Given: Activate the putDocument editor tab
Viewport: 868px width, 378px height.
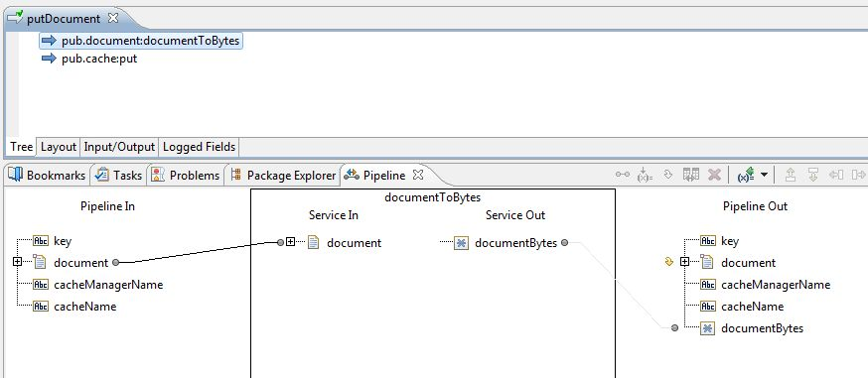Looking at the screenshot, I should 64,18.
